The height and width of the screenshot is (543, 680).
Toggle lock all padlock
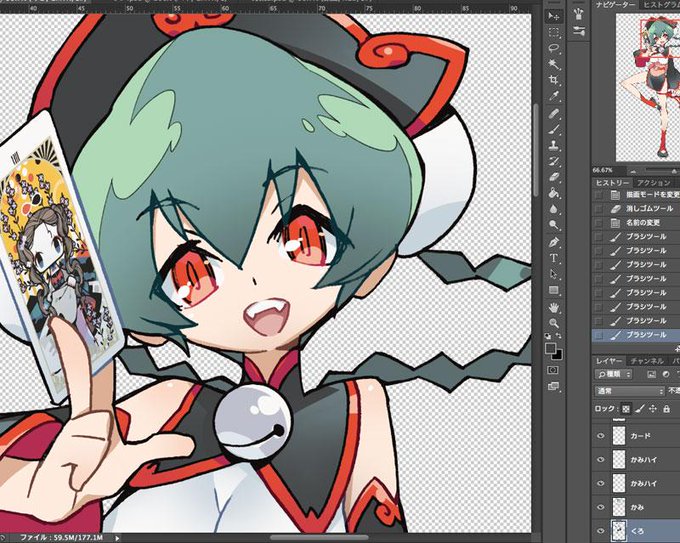(667, 409)
